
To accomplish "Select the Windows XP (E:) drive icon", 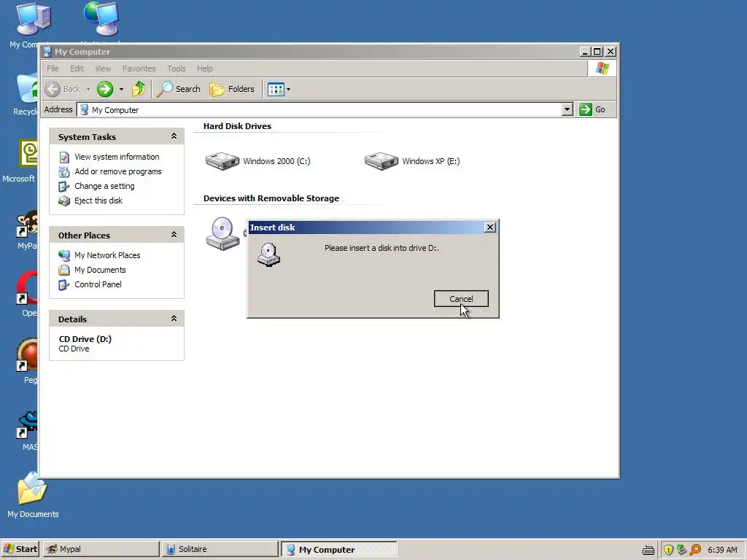I will pyautogui.click(x=381, y=161).
